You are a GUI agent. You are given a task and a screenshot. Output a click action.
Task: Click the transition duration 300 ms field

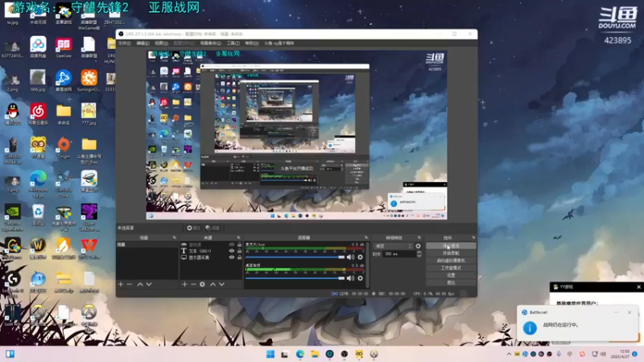[x=399, y=254]
